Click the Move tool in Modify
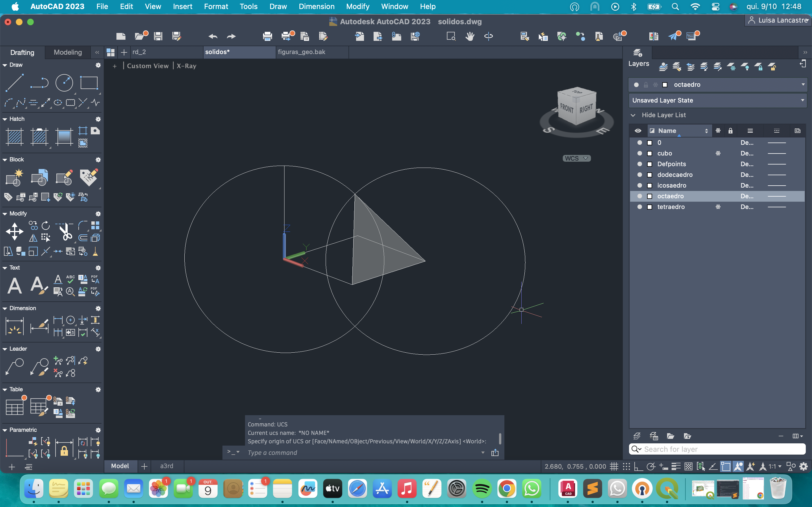This screenshot has height=507, width=812. (14, 232)
